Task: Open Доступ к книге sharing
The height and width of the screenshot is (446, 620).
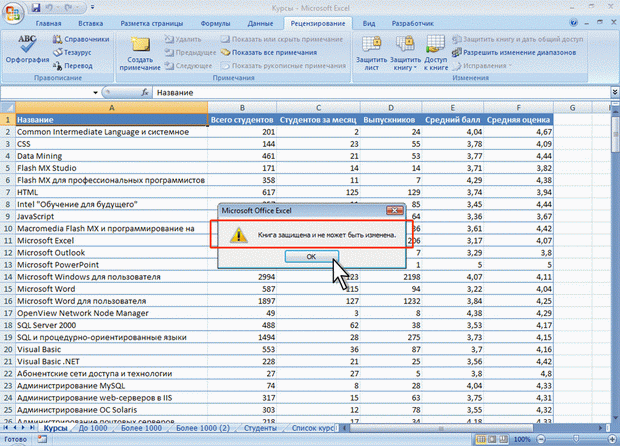Action: coord(435,53)
